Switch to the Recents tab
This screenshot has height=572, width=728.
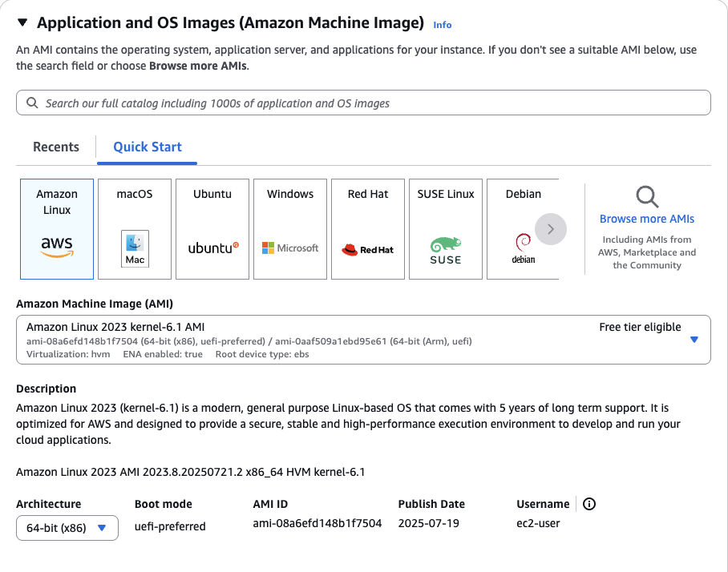[56, 147]
